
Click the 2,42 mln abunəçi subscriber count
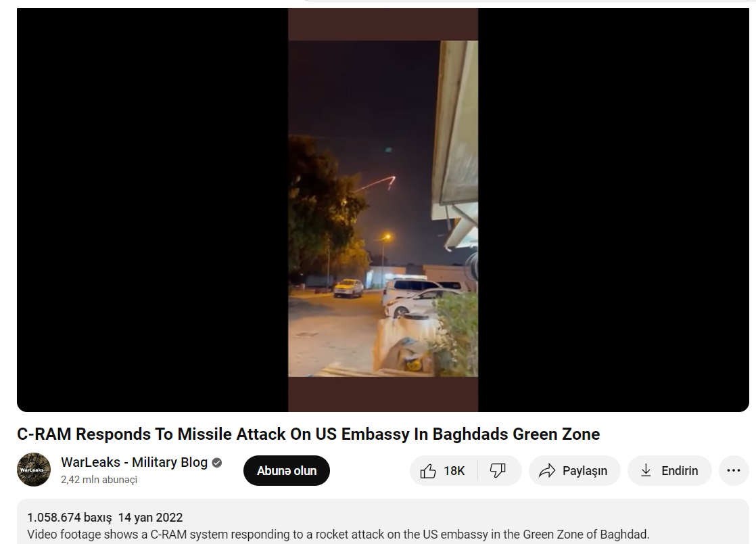click(99, 479)
